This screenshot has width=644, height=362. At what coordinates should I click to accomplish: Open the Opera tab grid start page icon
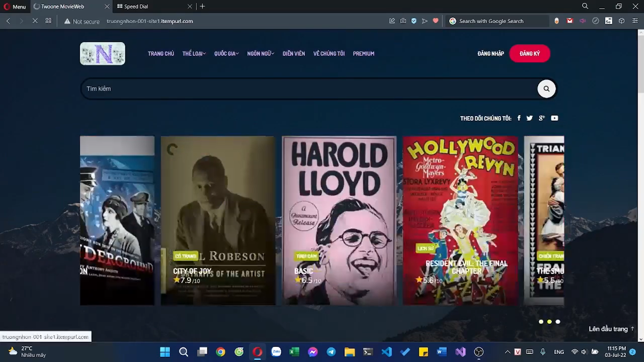tap(49, 21)
